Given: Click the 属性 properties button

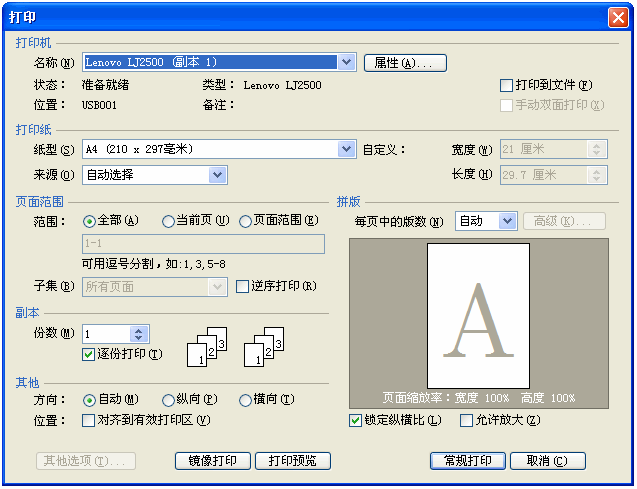Looking at the screenshot, I should click(404, 63).
